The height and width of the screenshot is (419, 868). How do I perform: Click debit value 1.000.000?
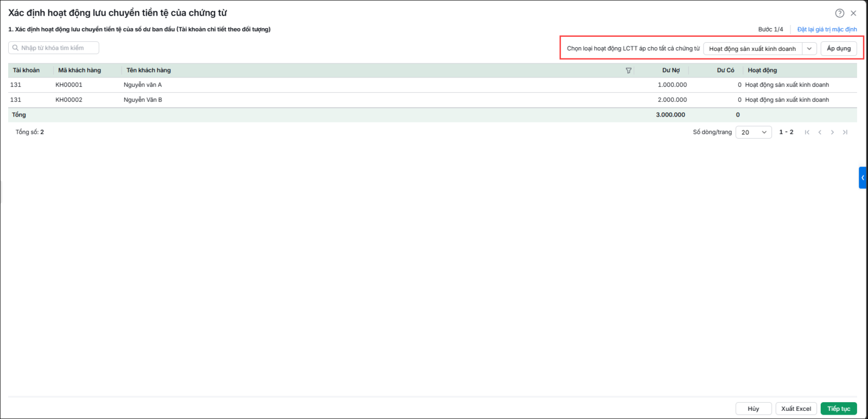(672, 85)
